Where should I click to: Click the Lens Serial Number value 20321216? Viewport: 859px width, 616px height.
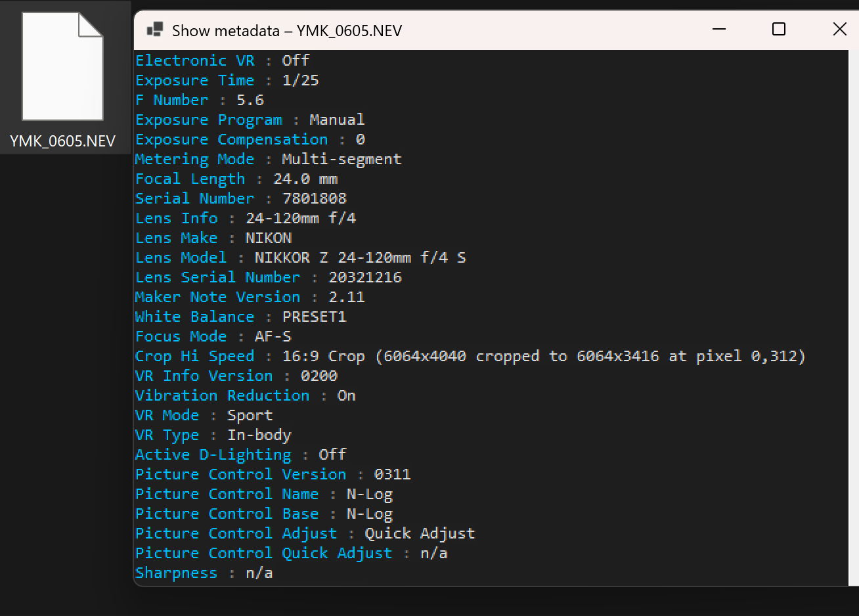[364, 278]
